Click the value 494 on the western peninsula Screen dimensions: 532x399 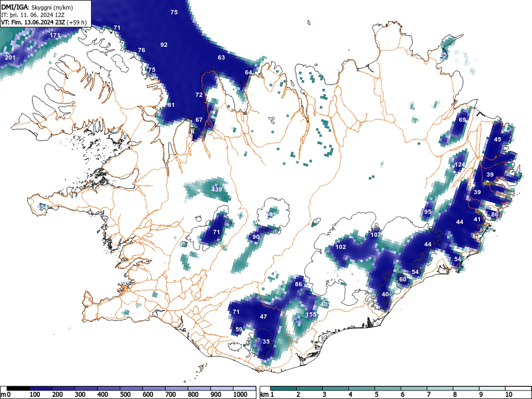43,207
